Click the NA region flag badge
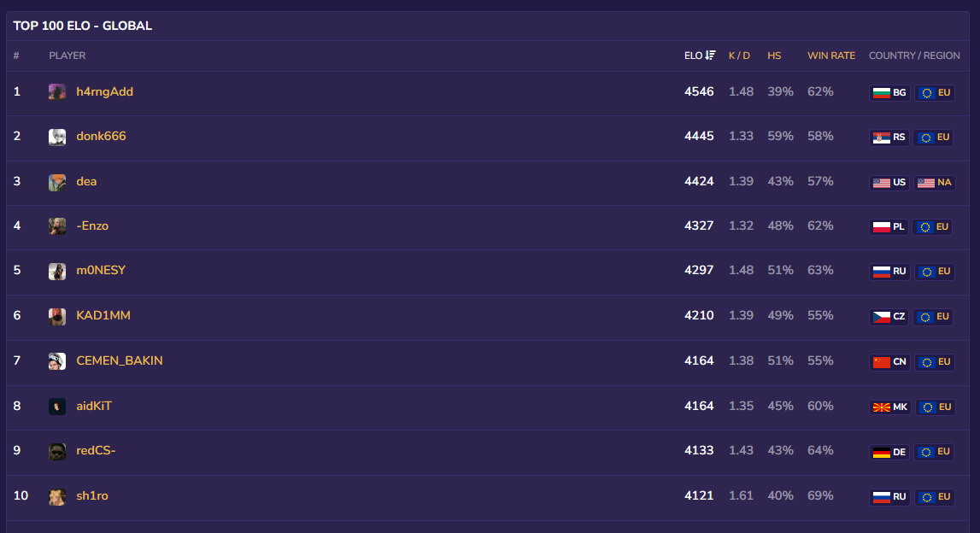 click(934, 182)
